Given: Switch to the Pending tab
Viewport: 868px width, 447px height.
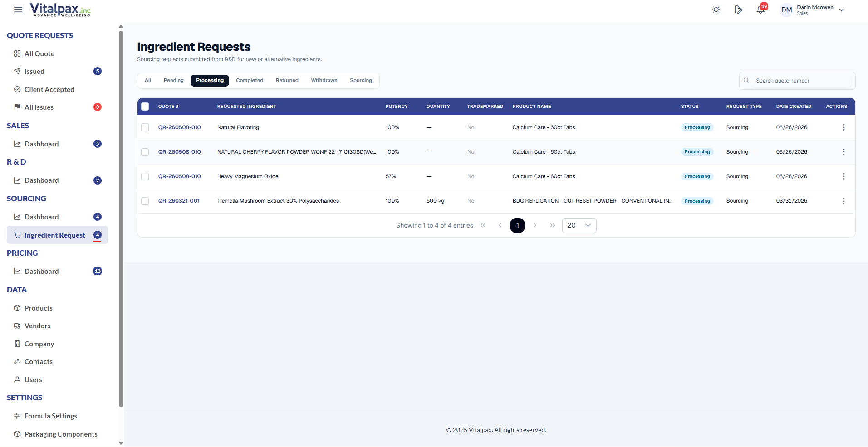Looking at the screenshot, I should tap(174, 80).
